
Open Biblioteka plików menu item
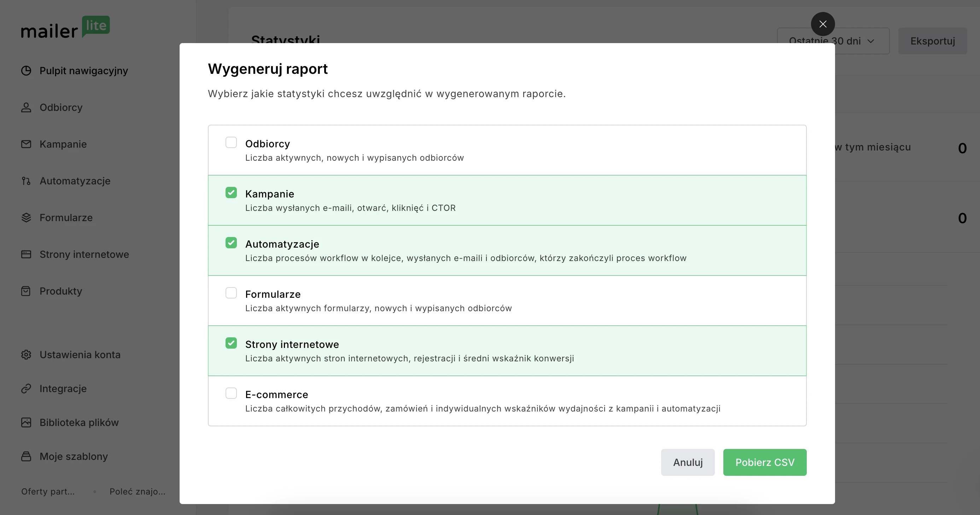tap(79, 422)
